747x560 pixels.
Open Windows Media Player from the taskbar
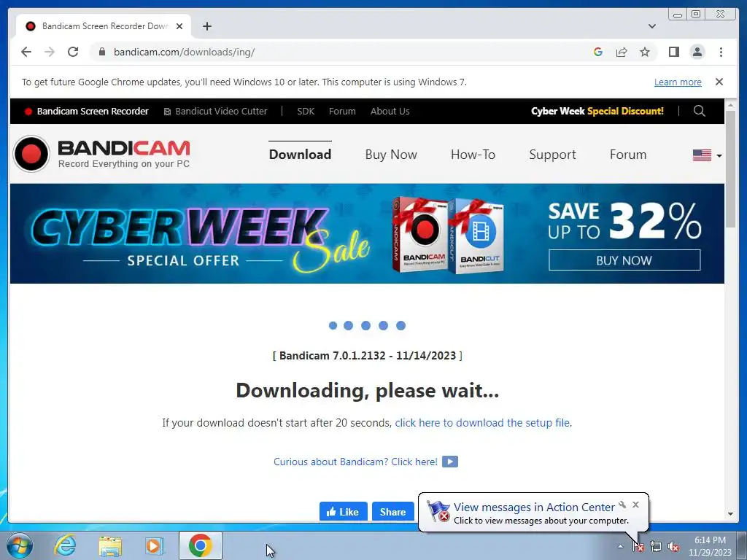[155, 545]
